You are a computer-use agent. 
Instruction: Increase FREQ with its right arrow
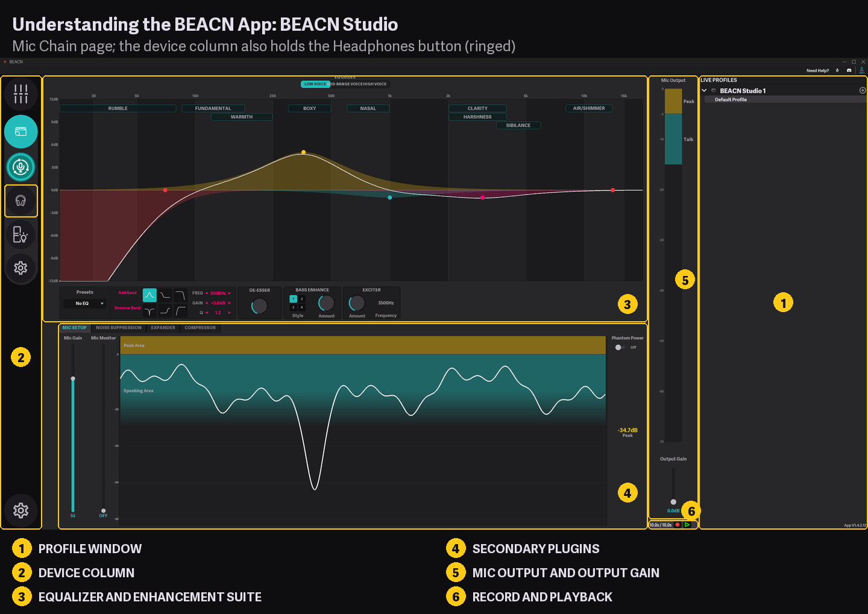pos(230,293)
